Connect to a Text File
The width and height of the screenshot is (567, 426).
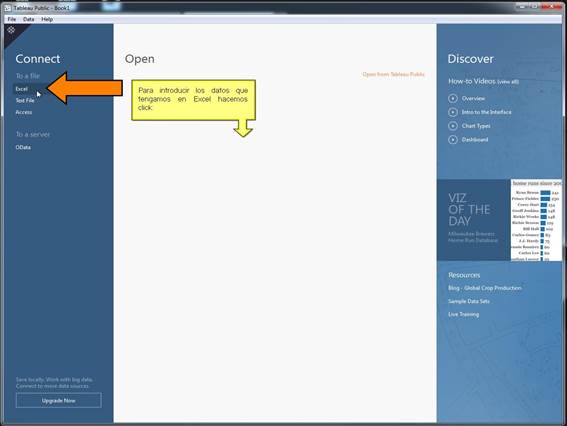(x=25, y=101)
